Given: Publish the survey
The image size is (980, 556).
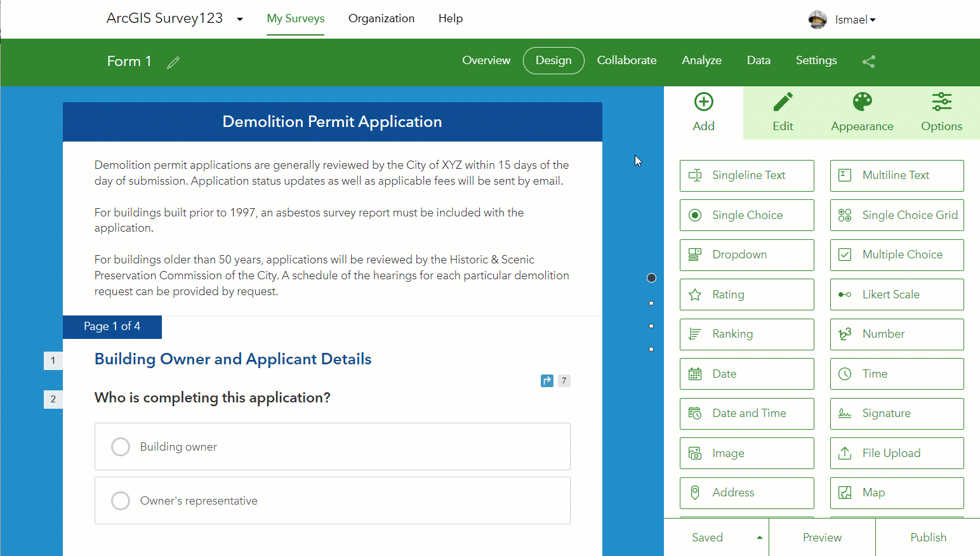Looking at the screenshot, I should [x=928, y=537].
